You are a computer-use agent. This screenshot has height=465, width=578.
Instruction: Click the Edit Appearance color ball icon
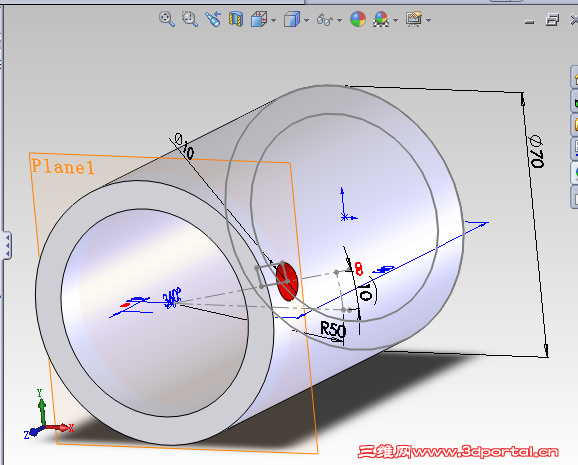(358, 19)
